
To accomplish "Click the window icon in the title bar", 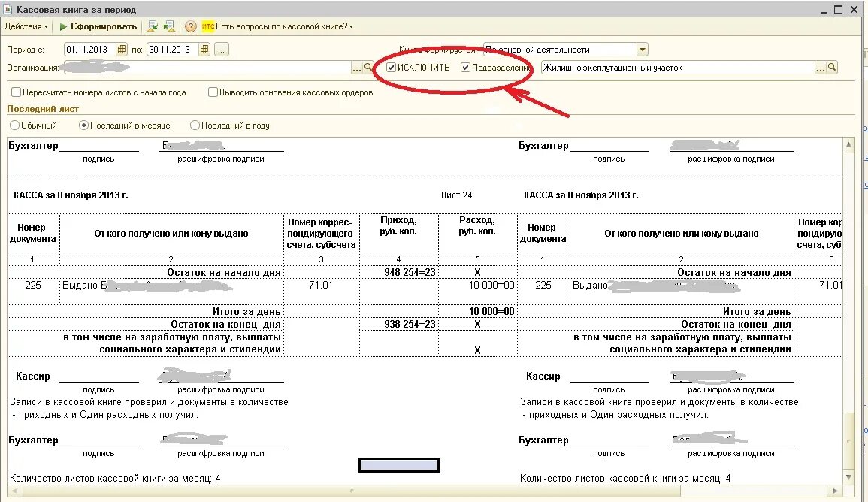I will (x=8, y=10).
